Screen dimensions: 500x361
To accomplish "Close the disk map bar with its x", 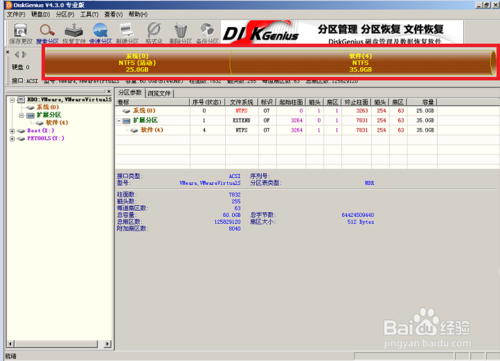I will coord(8,52).
